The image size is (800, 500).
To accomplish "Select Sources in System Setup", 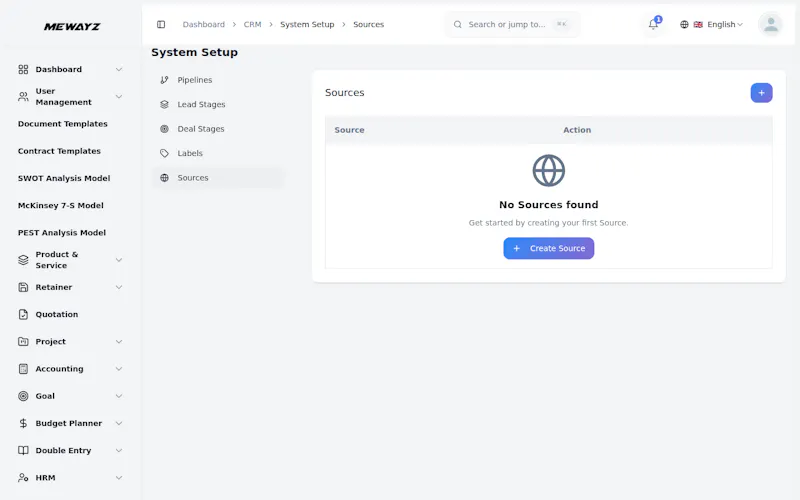I will (217, 178).
